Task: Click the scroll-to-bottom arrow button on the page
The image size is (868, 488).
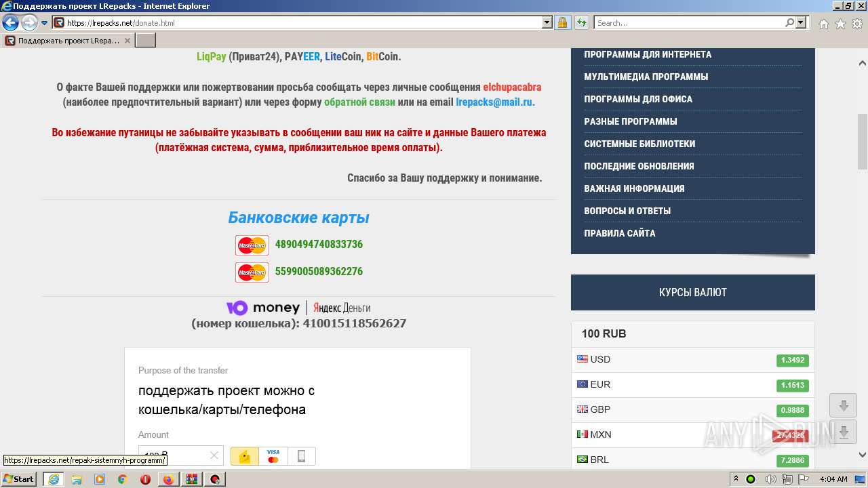Action: coord(844,432)
